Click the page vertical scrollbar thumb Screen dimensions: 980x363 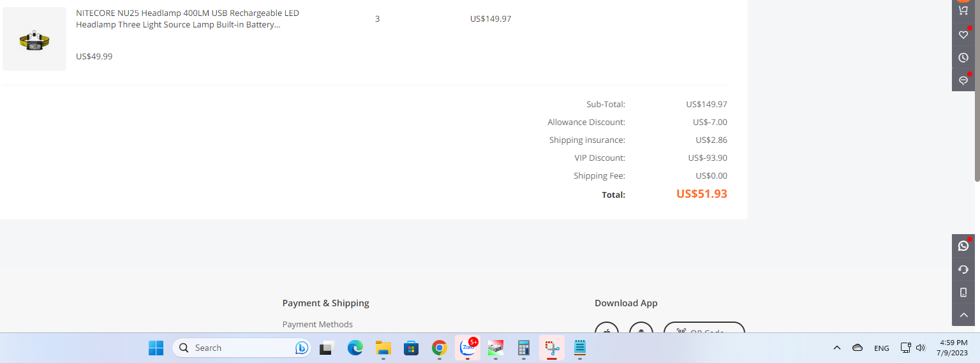coord(977,91)
